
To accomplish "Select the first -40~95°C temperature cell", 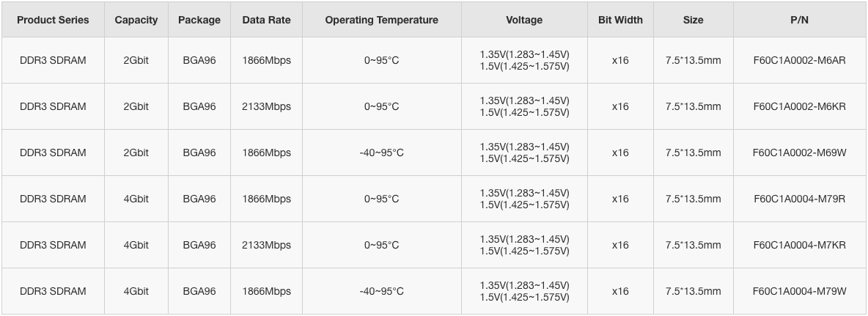I will tap(381, 153).
